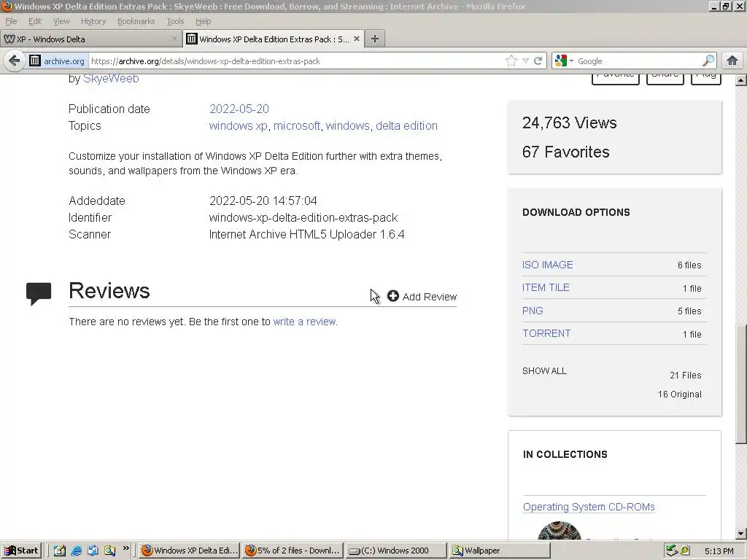Click the Windows XP Delta Edi... taskbar button
The height and width of the screenshot is (560, 747).
190,551
